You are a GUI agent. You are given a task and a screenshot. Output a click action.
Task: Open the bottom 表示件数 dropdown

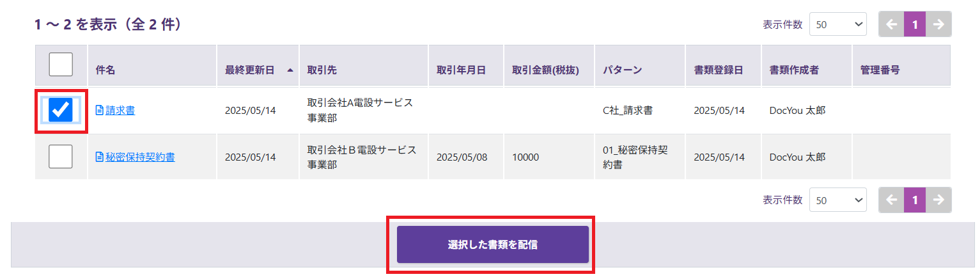click(x=838, y=200)
